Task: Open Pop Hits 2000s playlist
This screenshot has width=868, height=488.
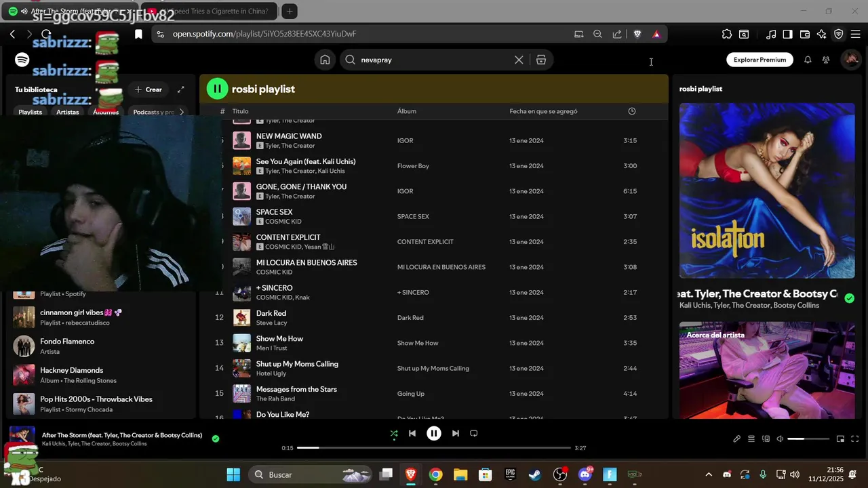Action: click(102, 404)
